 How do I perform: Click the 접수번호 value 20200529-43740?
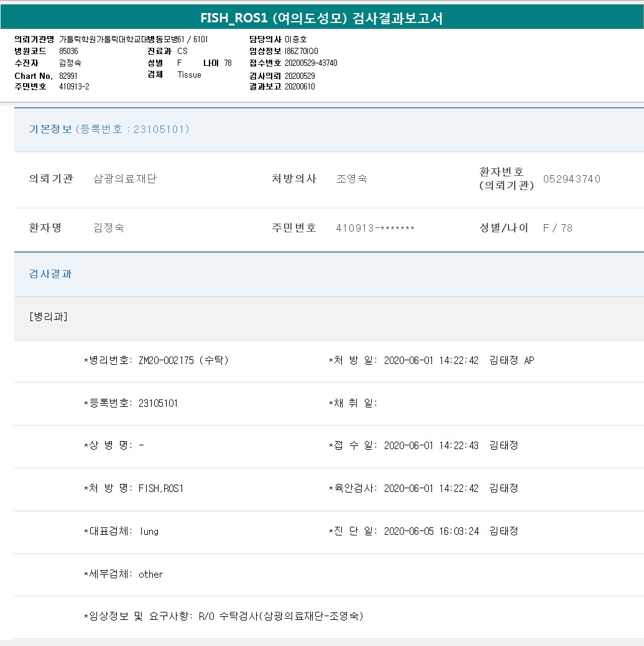pos(311,63)
